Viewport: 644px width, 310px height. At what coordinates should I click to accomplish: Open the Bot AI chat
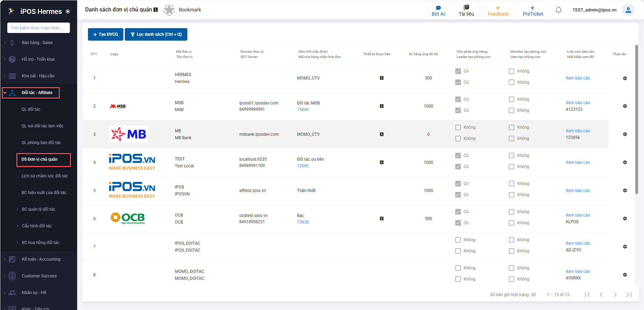(x=438, y=10)
